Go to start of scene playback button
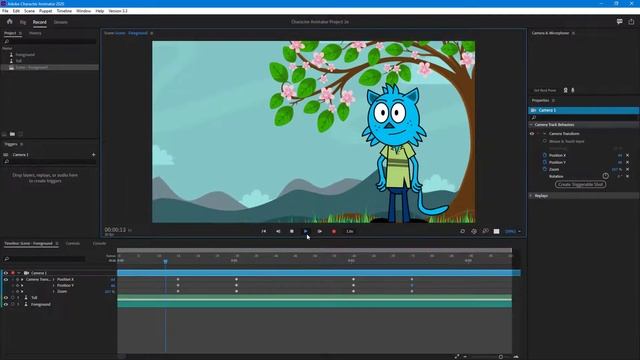Viewport: 640px width, 360px height. pos(264,231)
